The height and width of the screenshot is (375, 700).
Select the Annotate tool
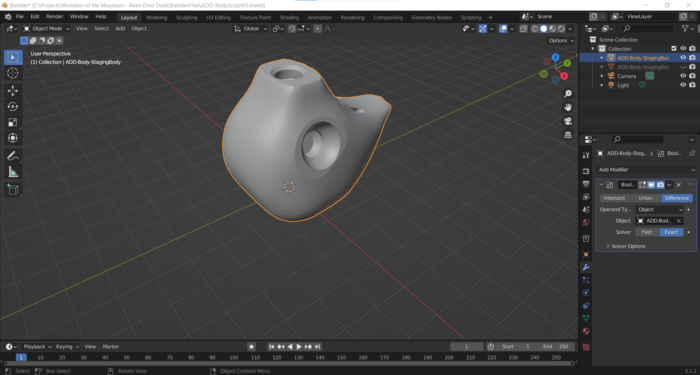point(13,156)
